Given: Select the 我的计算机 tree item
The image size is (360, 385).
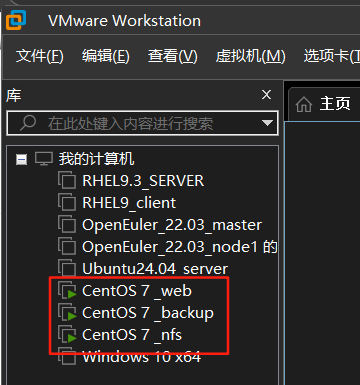Looking at the screenshot, I should [x=96, y=159].
